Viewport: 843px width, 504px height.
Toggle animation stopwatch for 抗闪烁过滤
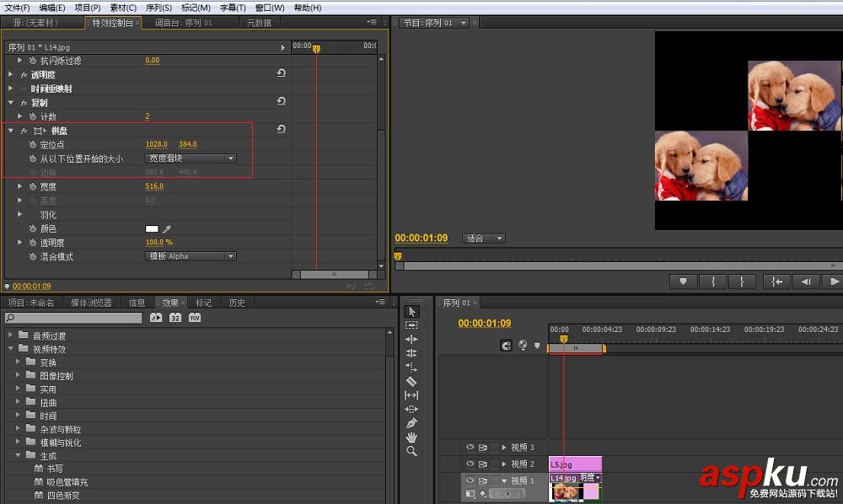click(x=33, y=61)
